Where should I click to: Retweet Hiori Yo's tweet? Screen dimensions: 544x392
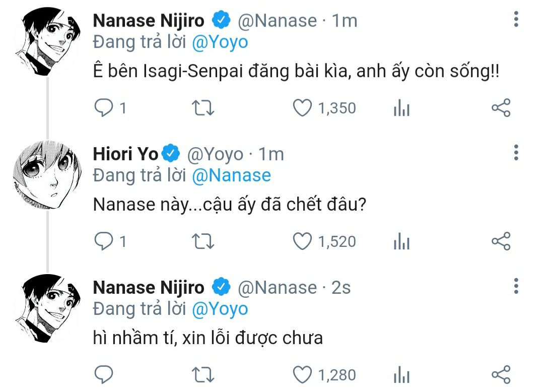click(x=204, y=242)
